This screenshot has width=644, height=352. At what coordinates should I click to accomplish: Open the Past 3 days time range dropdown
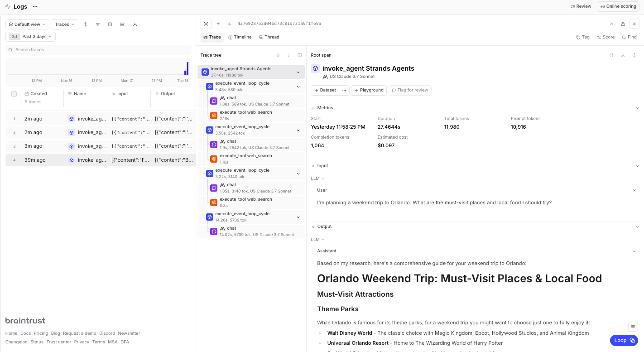pos(30,37)
